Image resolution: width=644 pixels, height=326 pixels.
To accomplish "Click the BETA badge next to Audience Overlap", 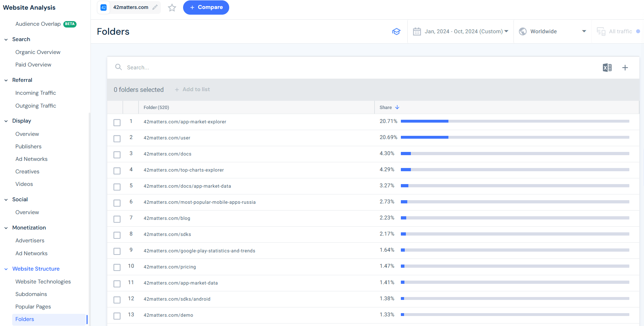I will click(x=70, y=24).
